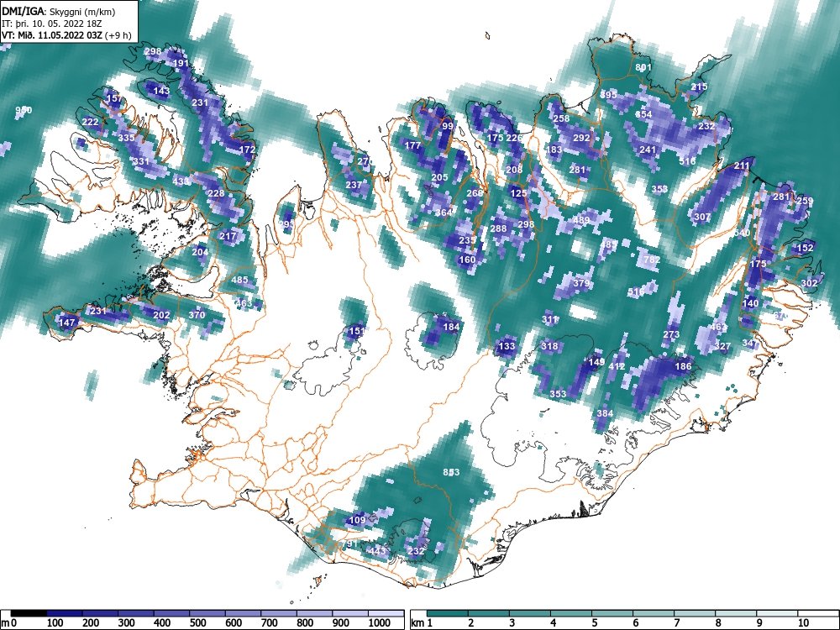This screenshot has height=630, width=840.
Task: Click the visibility value 222
Action: coord(90,122)
